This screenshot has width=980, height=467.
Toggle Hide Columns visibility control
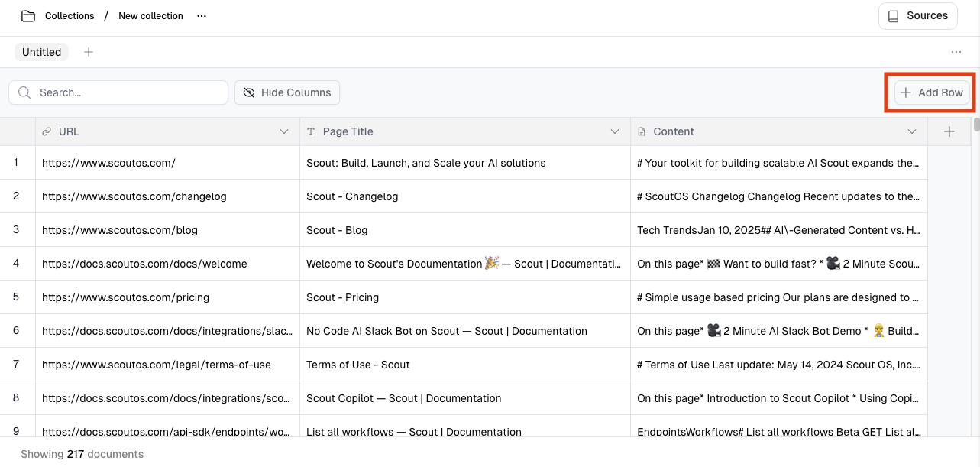(x=287, y=92)
